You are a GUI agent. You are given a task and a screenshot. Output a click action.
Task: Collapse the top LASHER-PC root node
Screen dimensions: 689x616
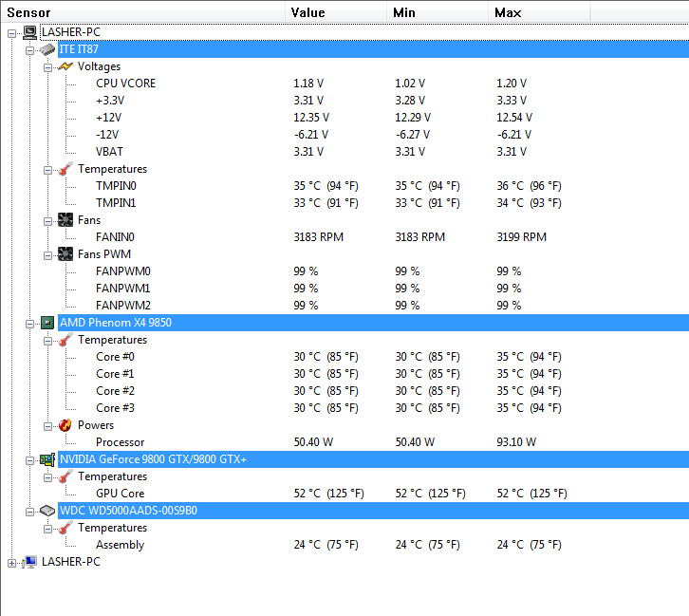coord(12,33)
